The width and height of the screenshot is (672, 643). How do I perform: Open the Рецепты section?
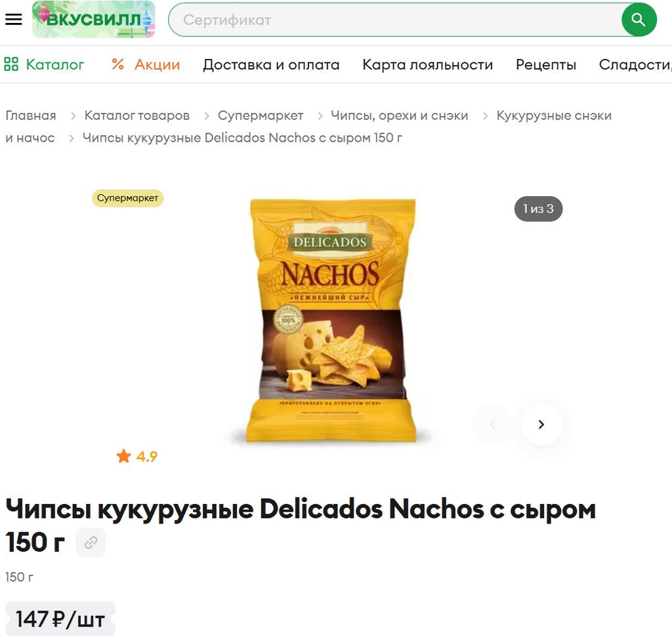pyautogui.click(x=545, y=64)
